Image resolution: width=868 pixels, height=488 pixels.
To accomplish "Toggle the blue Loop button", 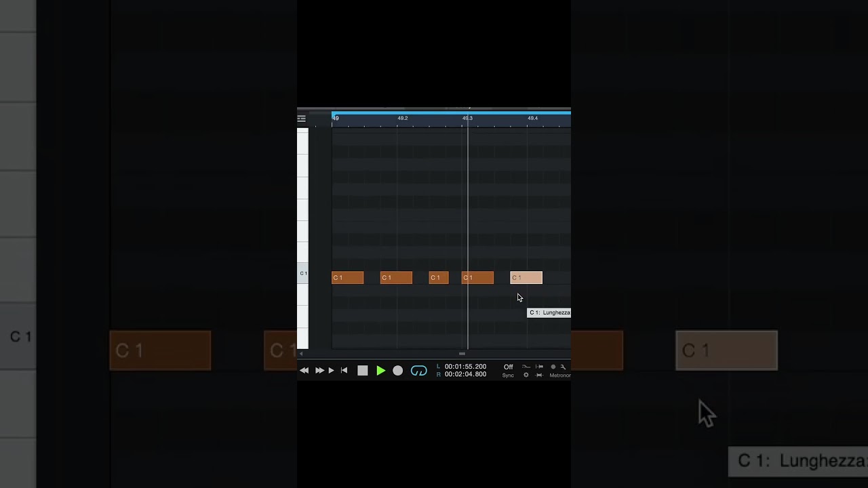I will [x=419, y=371].
